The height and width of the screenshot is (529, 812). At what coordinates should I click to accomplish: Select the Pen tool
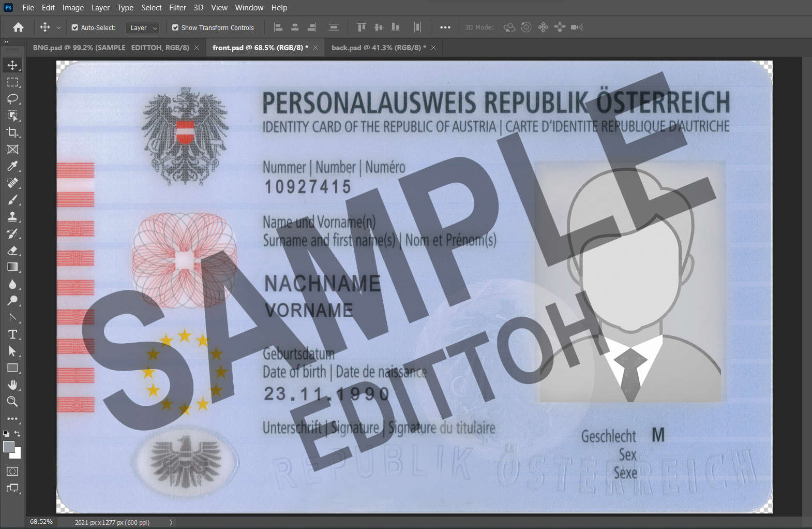(12, 318)
